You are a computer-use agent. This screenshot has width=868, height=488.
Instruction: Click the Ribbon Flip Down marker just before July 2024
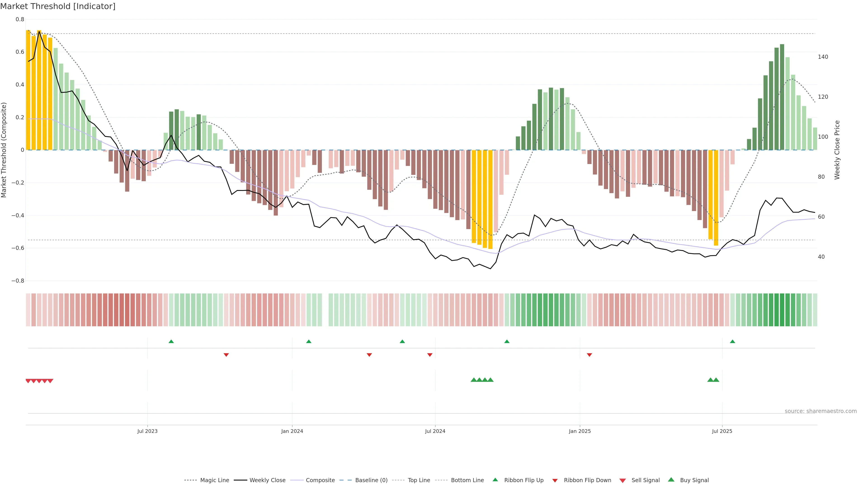point(430,355)
